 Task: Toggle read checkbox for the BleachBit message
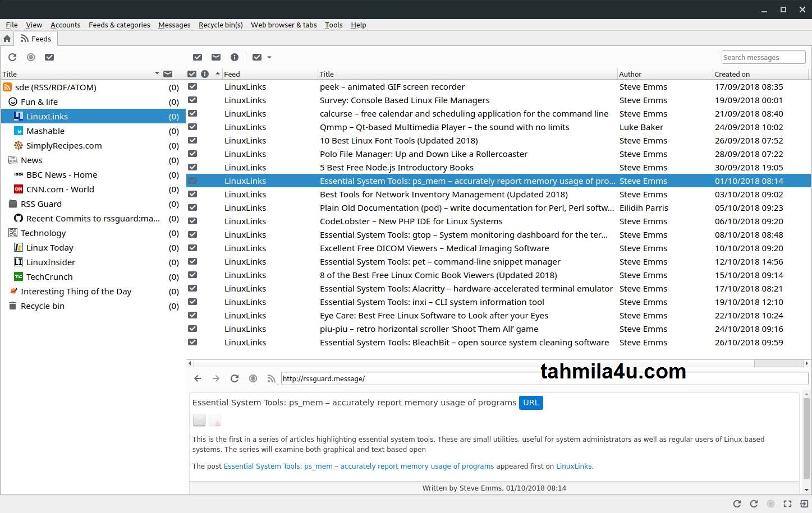pos(192,342)
